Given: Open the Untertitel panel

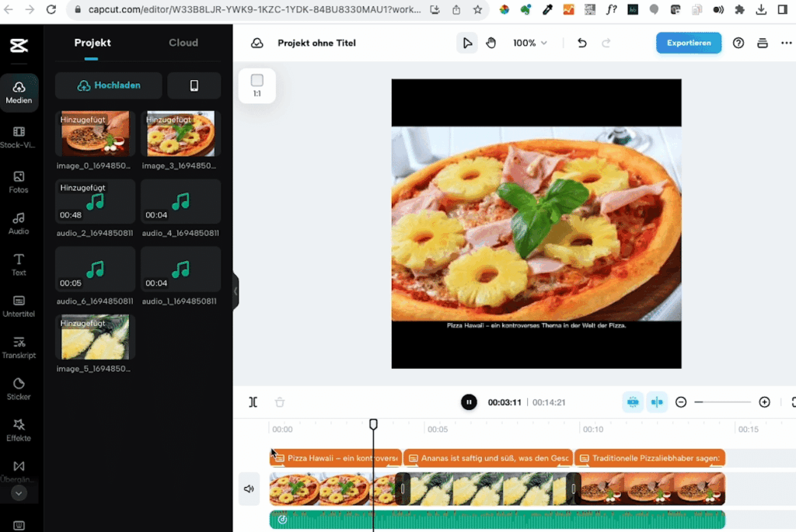Looking at the screenshot, I should coord(19,306).
